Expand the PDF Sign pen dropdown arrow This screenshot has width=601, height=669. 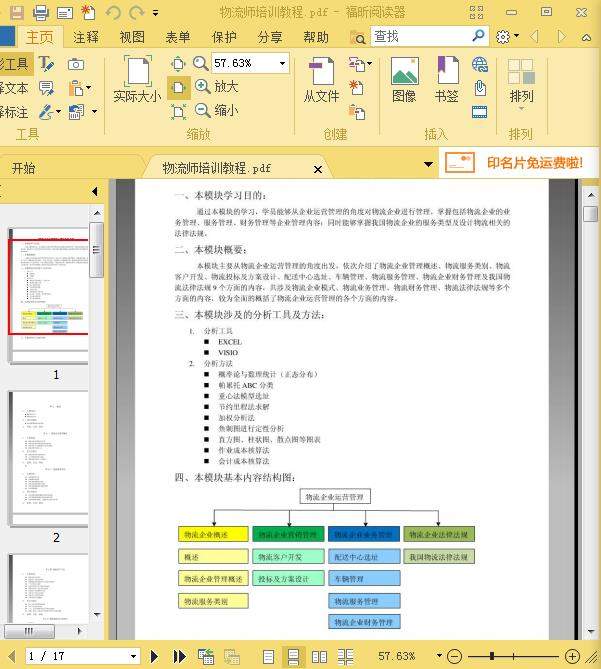point(58,112)
